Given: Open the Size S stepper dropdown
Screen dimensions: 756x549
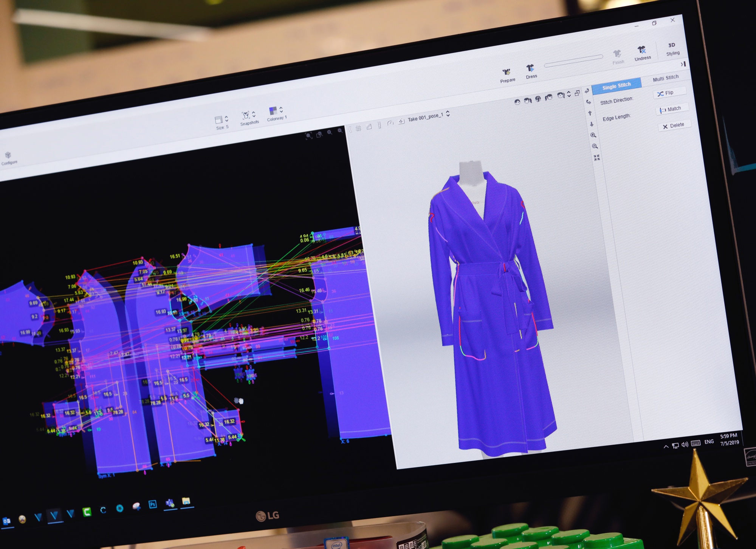Looking at the screenshot, I should coord(226,119).
